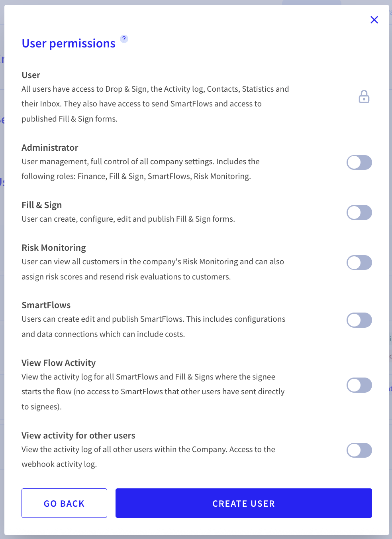Click the Administrator role title
The width and height of the screenshot is (392, 539).
(x=50, y=148)
